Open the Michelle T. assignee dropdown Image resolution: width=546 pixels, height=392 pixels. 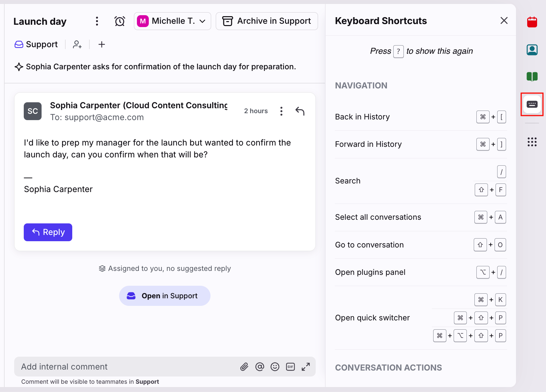tap(173, 21)
